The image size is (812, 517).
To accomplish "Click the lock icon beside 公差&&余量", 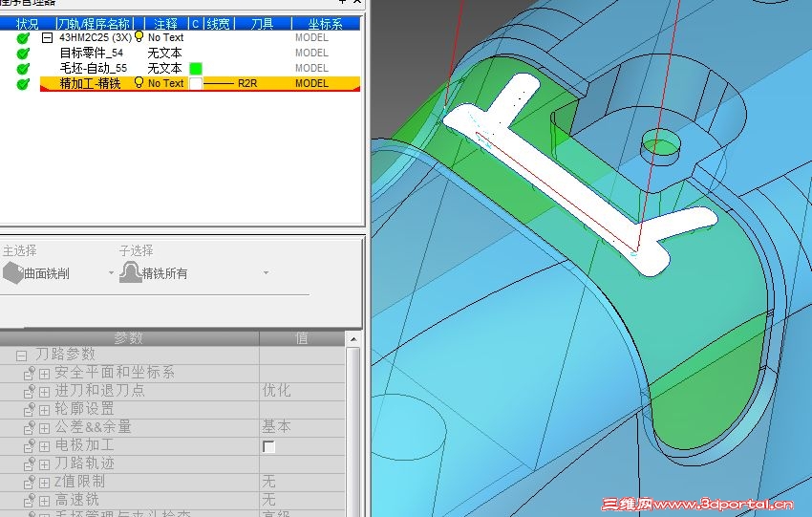I will click(30, 427).
